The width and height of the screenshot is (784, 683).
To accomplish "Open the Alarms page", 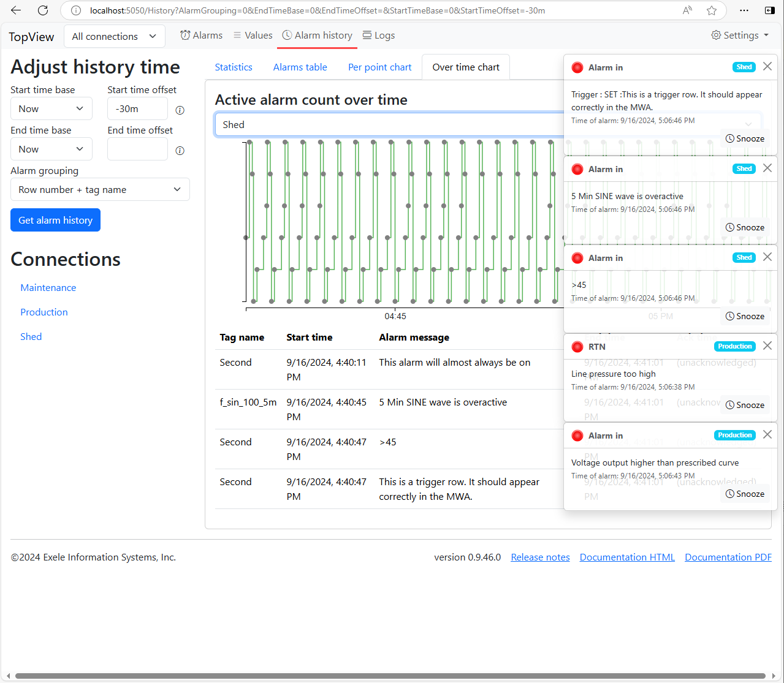I will pos(202,36).
